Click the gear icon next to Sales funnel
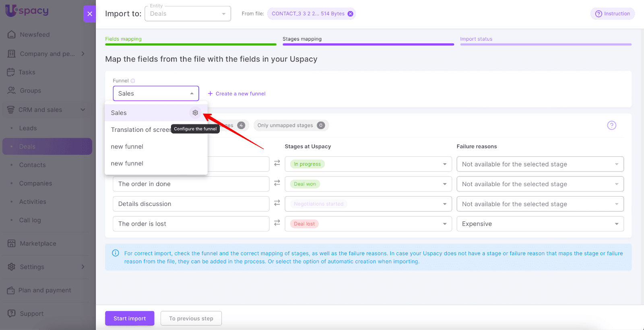Viewport: 644px width, 330px height. [x=195, y=113]
